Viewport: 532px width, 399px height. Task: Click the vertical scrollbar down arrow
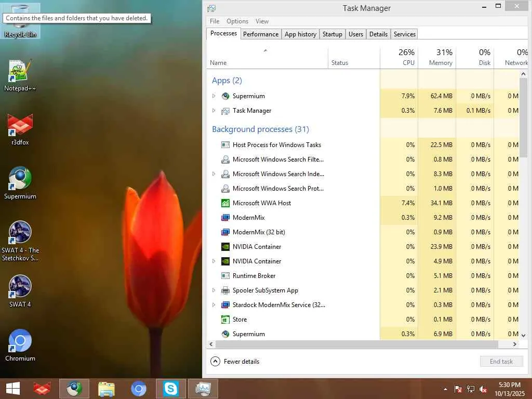(523, 335)
